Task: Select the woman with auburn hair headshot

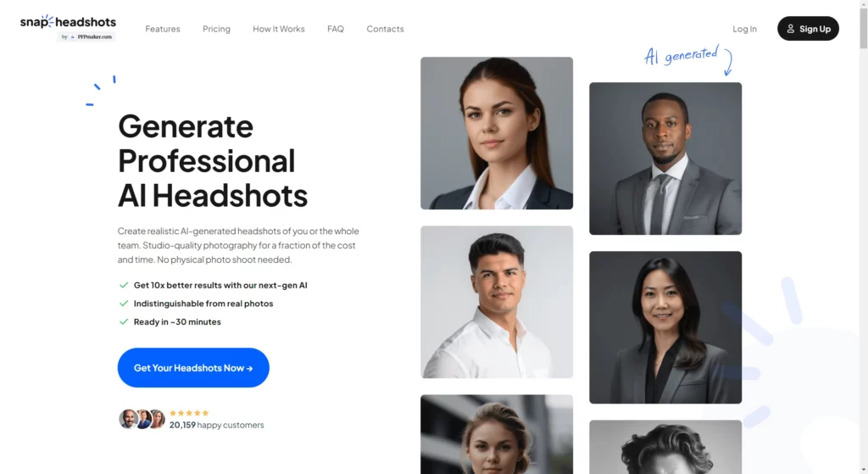Action: [497, 133]
